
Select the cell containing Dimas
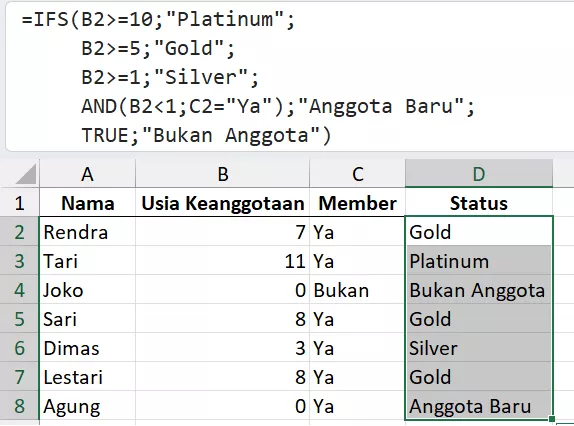coord(87,348)
